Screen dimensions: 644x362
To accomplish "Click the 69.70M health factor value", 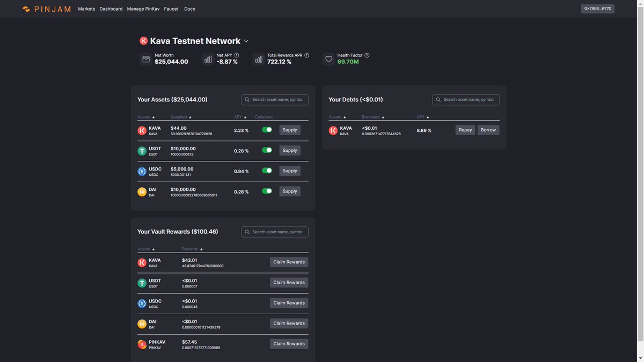I will point(348,62).
